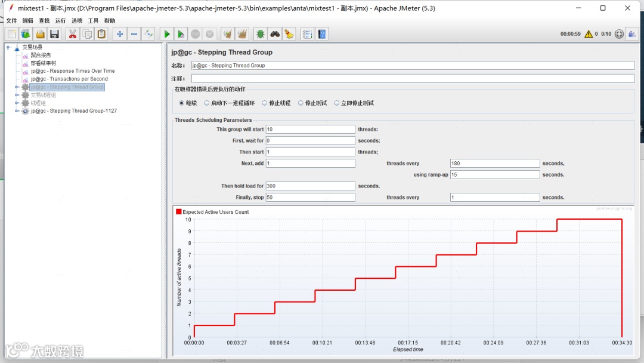The height and width of the screenshot is (363, 644).
Task: Clear results with single broom icon
Action: click(228, 34)
